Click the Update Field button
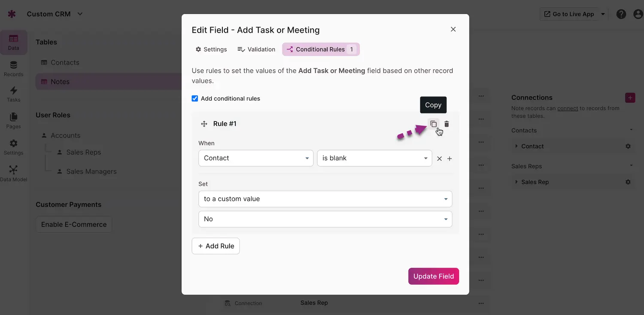Image resolution: width=644 pixels, height=315 pixels. click(433, 276)
